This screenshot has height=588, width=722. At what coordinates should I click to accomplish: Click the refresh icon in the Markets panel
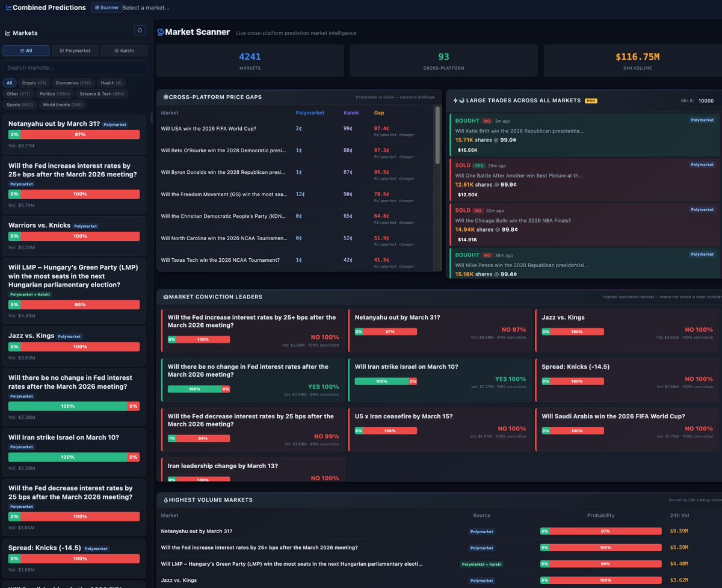pyautogui.click(x=139, y=30)
